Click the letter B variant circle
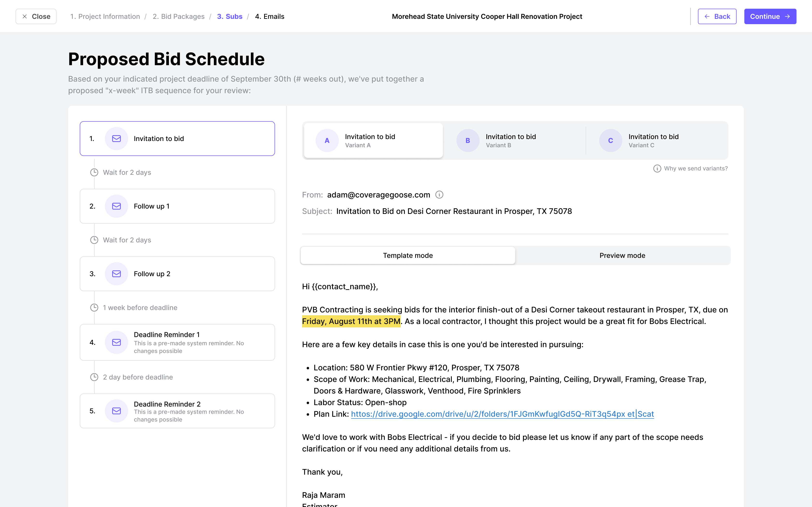 468,141
